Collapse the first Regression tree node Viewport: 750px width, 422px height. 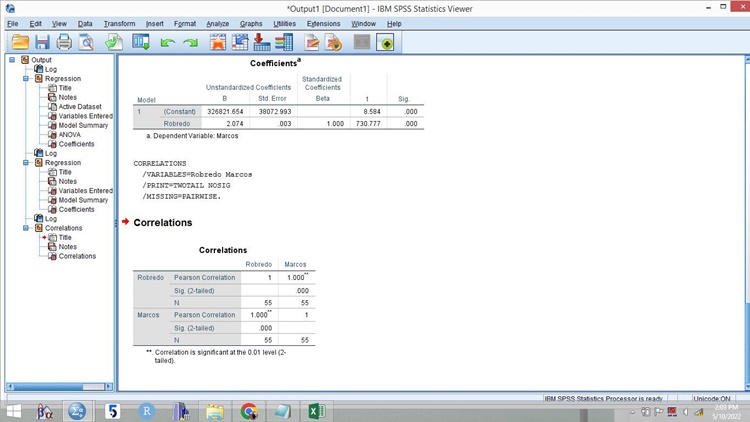pos(25,79)
